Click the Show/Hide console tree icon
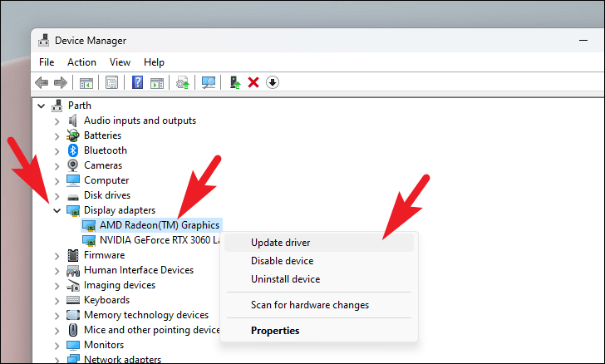 coord(86,82)
